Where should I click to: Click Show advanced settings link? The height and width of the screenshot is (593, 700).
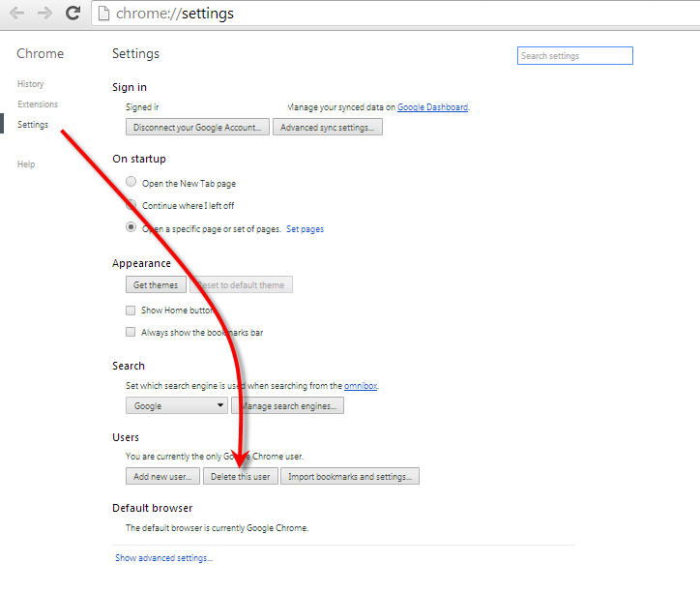click(x=163, y=558)
